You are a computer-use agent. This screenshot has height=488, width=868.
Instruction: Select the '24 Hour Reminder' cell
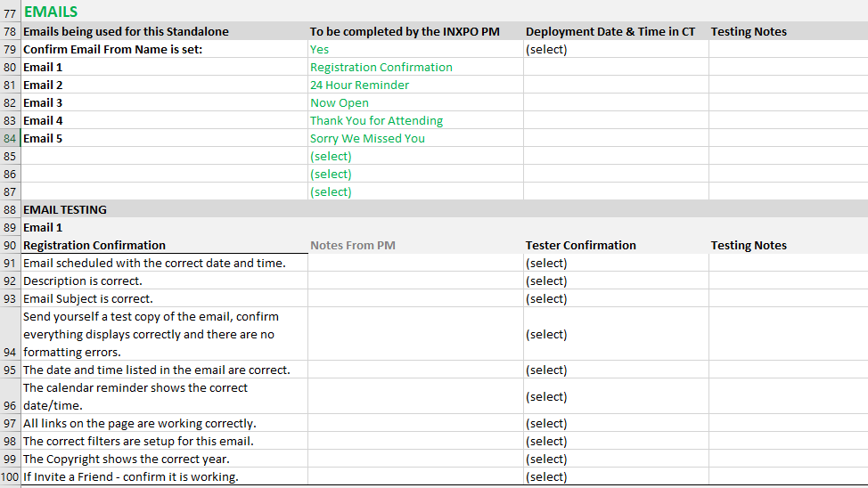tap(359, 85)
